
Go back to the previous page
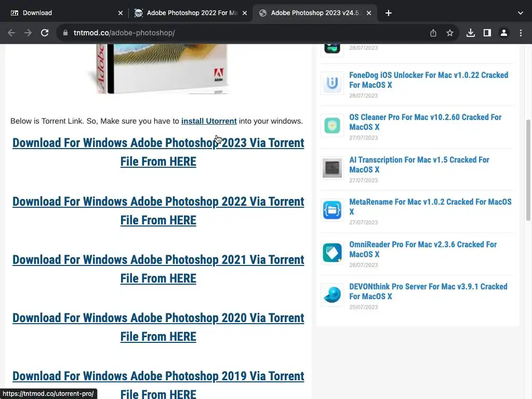[x=11, y=33]
